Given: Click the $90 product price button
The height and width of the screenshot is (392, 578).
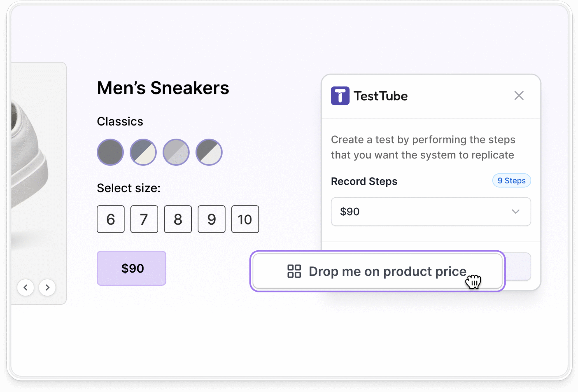Looking at the screenshot, I should (x=131, y=268).
